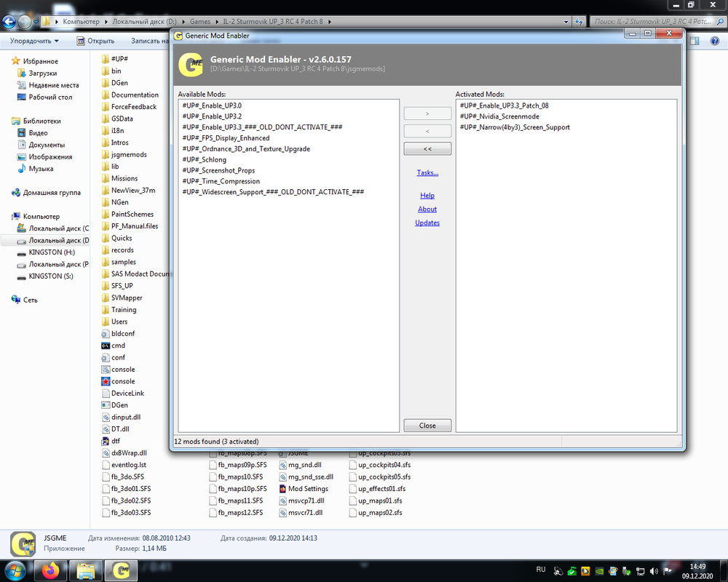Select #UP#_Enable_UP3.0 in available mods

click(x=212, y=105)
